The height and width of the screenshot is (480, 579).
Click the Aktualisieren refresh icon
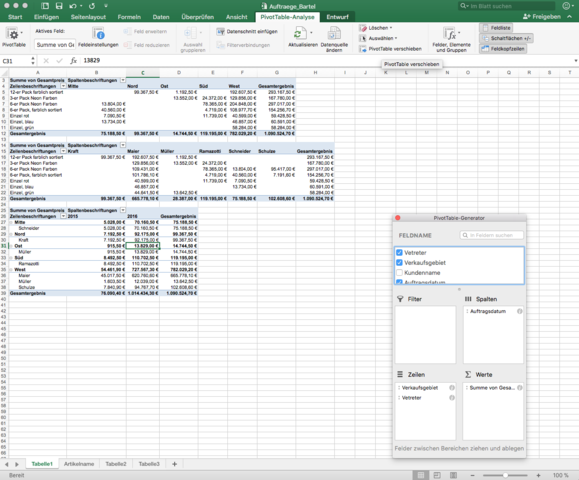299,34
